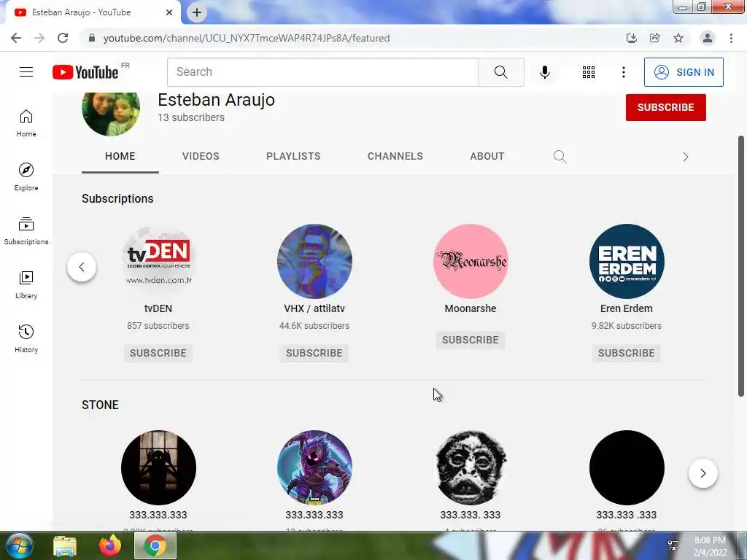Open Windows Start menu
This screenshot has width=747, height=560.
[20, 545]
